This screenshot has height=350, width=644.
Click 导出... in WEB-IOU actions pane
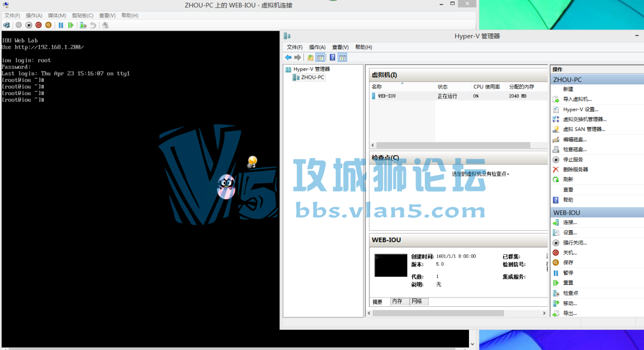coord(570,313)
